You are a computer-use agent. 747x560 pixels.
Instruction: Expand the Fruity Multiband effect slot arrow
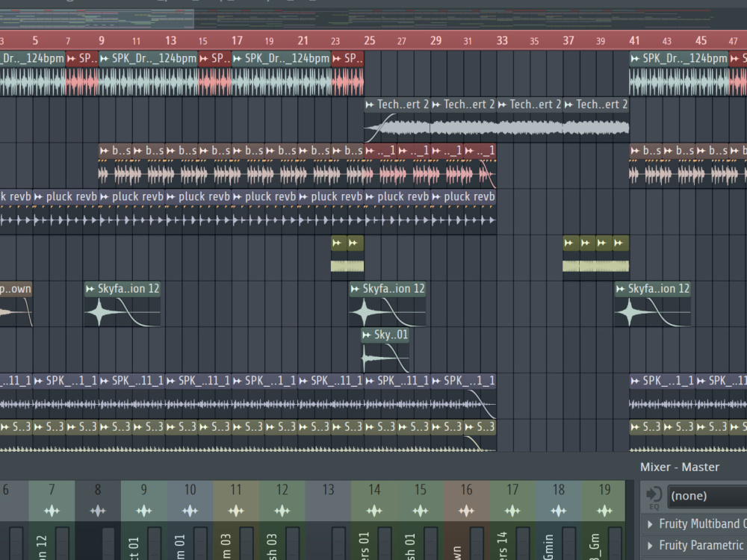tap(650, 524)
